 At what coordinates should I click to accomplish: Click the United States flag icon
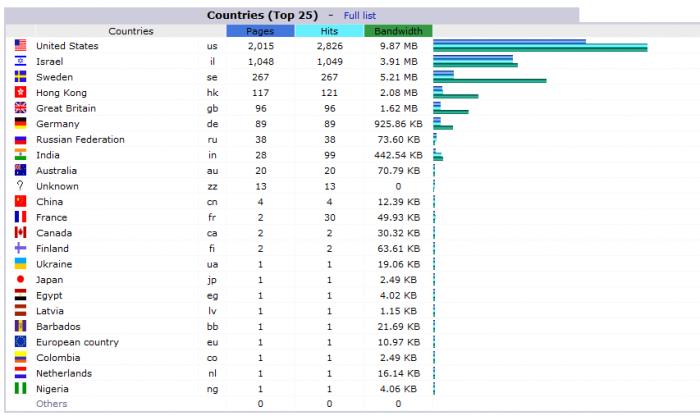21,46
